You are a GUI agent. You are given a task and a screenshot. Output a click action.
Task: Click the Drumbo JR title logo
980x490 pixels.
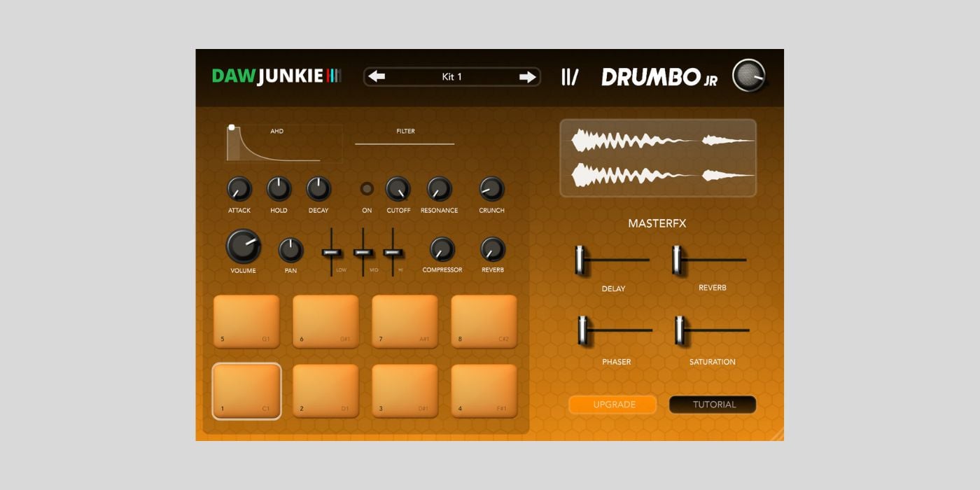click(659, 77)
